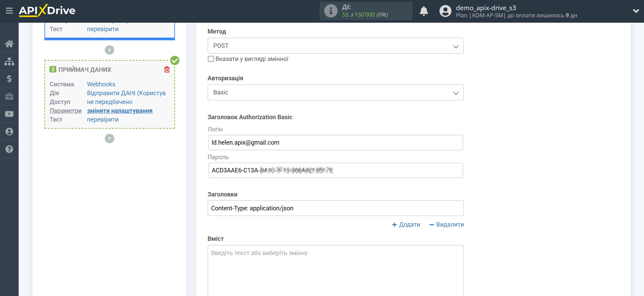
Task: Open the hamburger menu icon
Action: click(9, 11)
